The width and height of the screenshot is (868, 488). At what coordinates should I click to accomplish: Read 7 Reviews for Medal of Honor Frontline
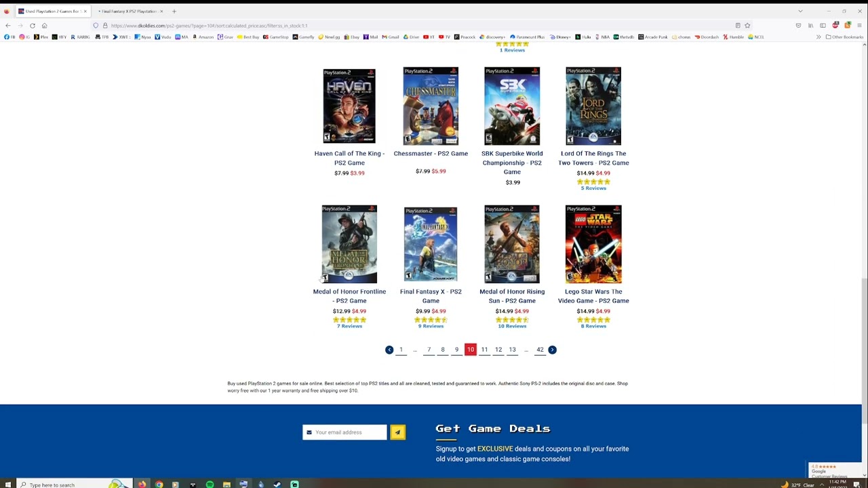[x=349, y=326]
